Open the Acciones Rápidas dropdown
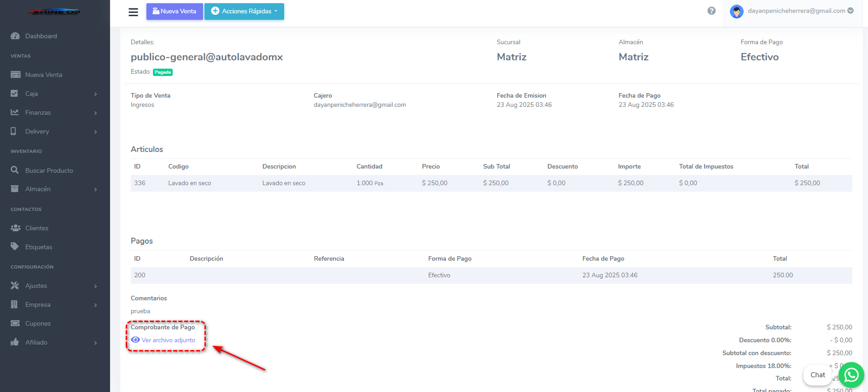Viewport: 868px width, 392px height. point(244,12)
